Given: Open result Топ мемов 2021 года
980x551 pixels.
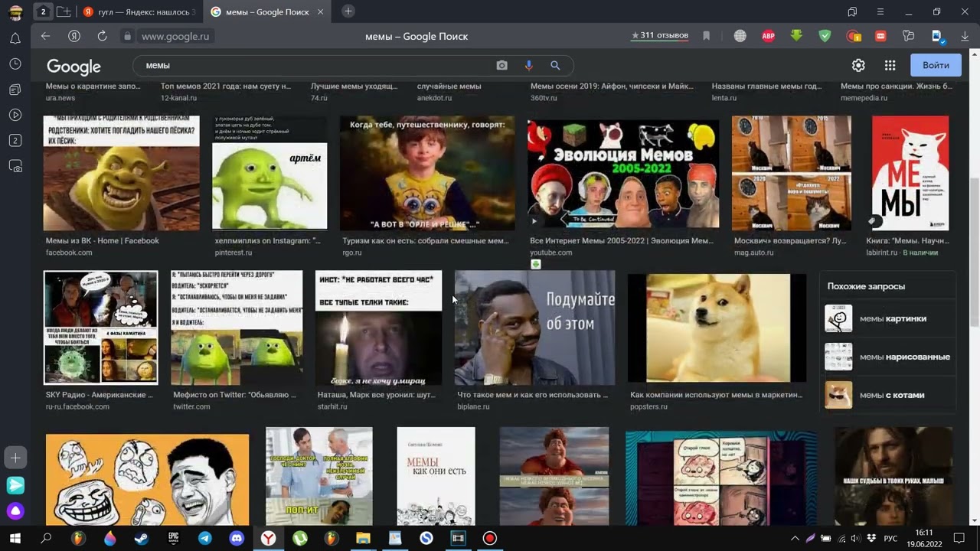Looking at the screenshot, I should 226,86.
